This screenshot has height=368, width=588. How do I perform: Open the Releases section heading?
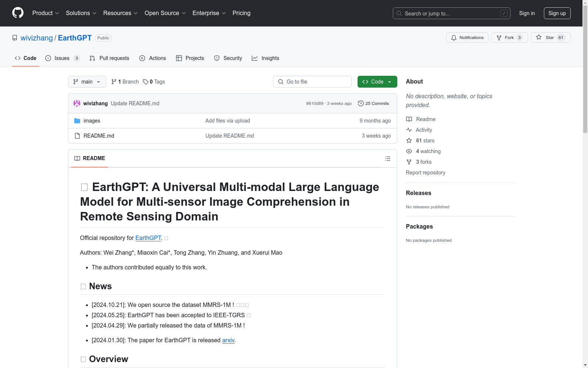tap(419, 193)
